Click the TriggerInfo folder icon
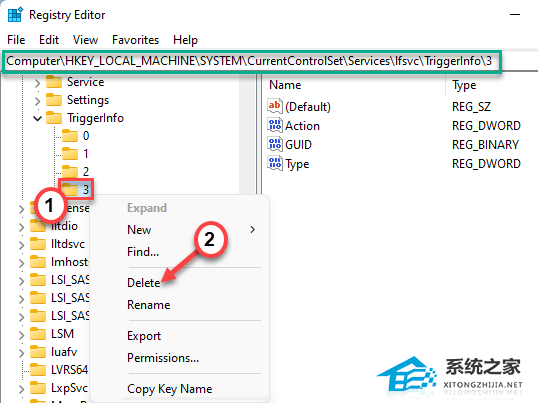 (x=54, y=118)
